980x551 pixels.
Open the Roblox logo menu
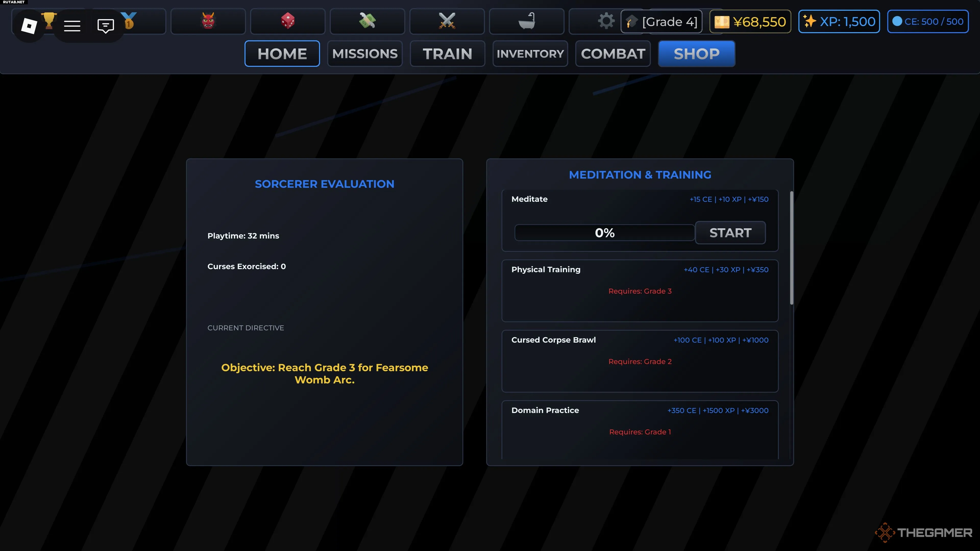pyautogui.click(x=29, y=26)
